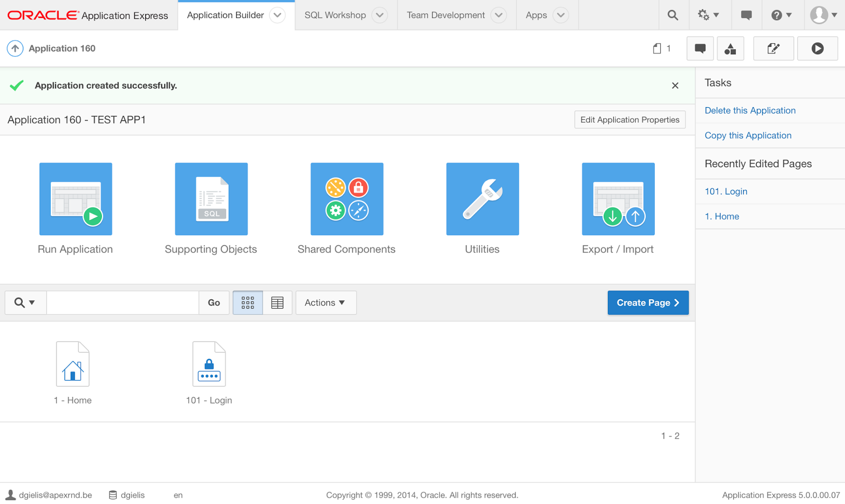The height and width of the screenshot is (504, 845).
Task: Click into the page search text field
Action: pyautogui.click(x=123, y=303)
